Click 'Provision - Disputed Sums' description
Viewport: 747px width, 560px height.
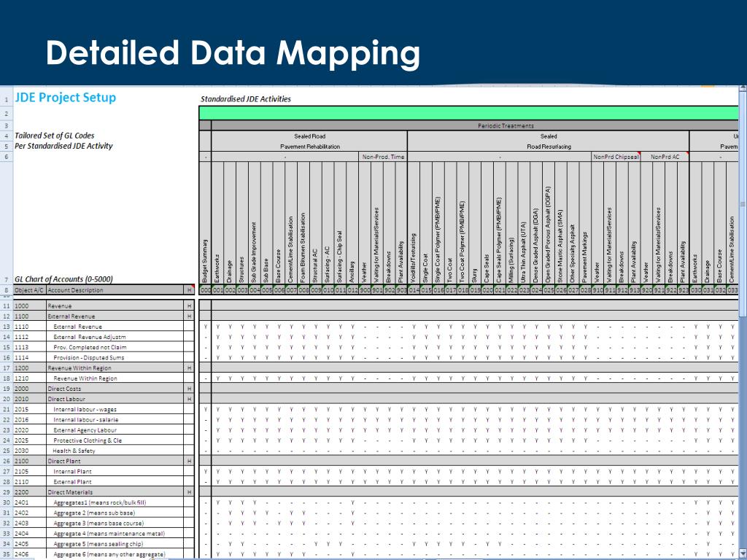pos(88,357)
